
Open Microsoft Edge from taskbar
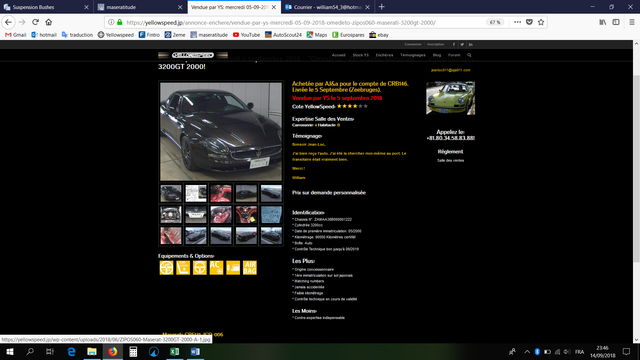[x=71, y=351]
